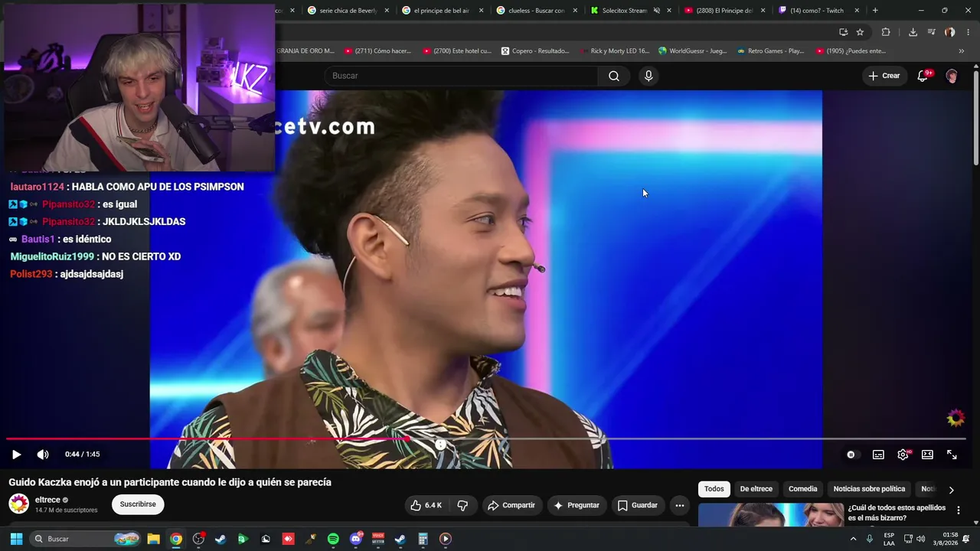The image size is (980, 551).
Task: Subscribe to eltrece with the Suscribirse button
Action: click(138, 504)
